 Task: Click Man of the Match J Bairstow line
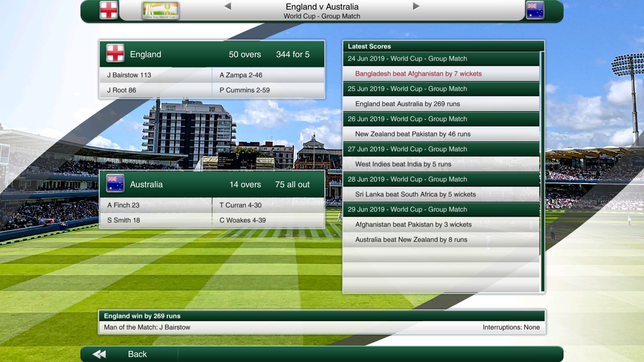pos(147,327)
